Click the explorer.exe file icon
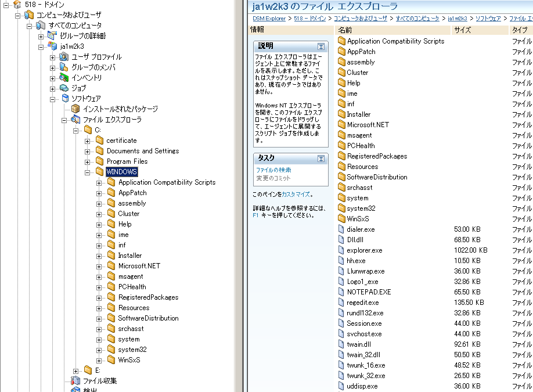 [341, 250]
